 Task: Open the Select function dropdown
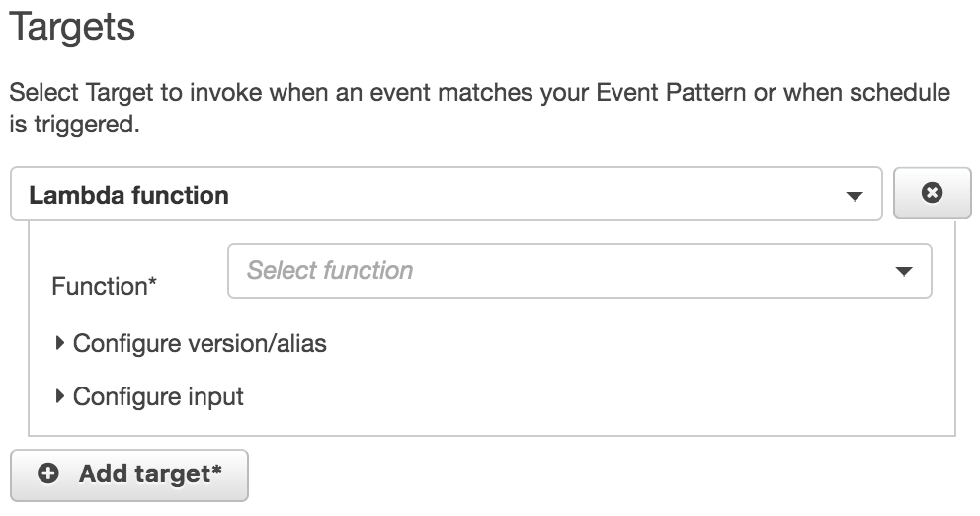click(x=579, y=271)
